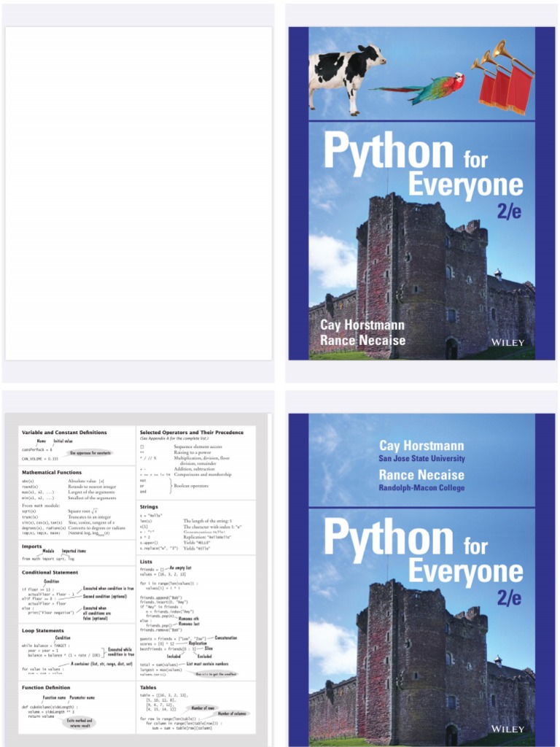Click "Selected Operators and Their Precedence" heading
Image resolution: width=560 pixels, height=747 pixels.
[x=192, y=433]
